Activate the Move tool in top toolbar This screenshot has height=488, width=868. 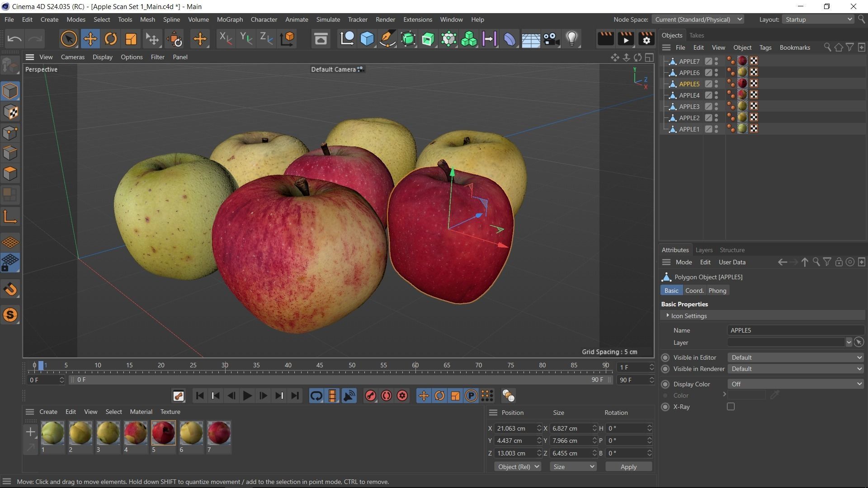click(x=90, y=39)
